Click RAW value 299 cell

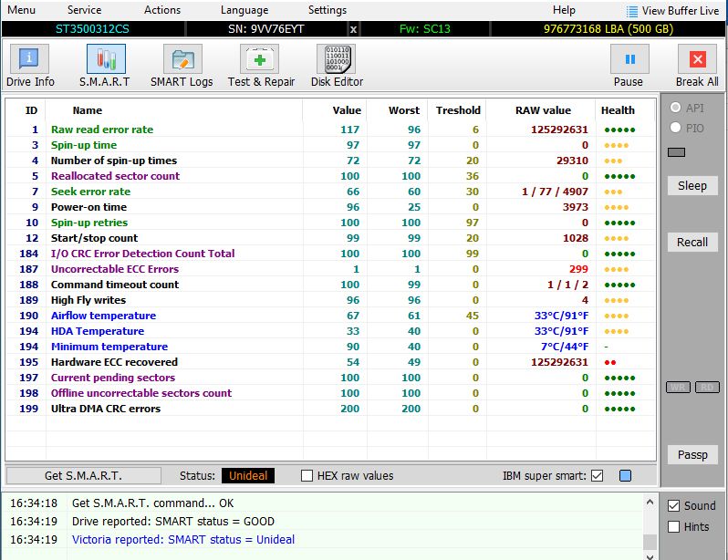coord(578,269)
